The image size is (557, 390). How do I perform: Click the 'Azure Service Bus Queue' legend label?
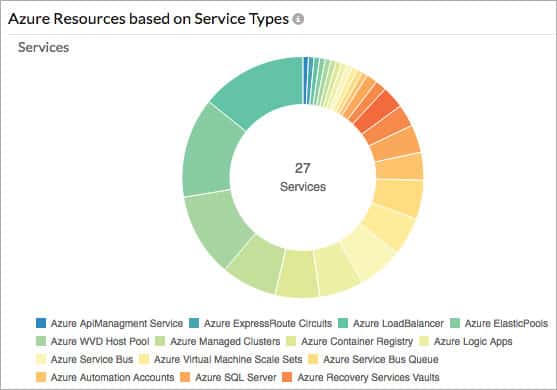[381, 359]
